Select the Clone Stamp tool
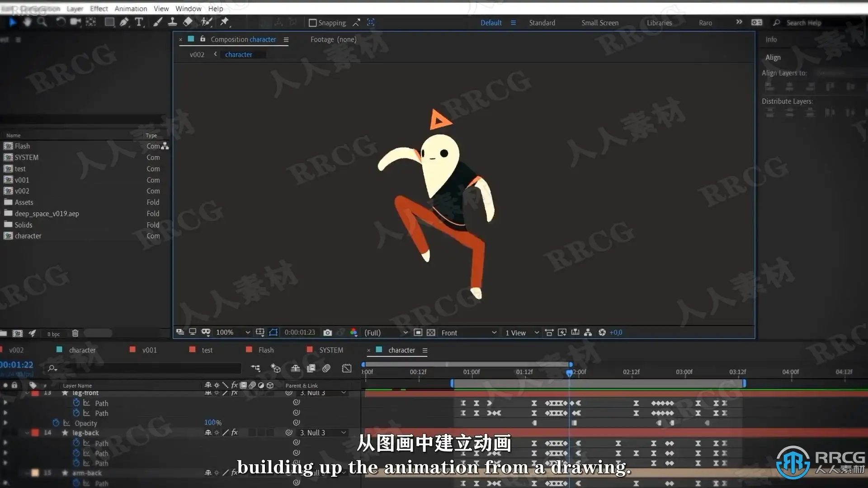 click(x=172, y=22)
